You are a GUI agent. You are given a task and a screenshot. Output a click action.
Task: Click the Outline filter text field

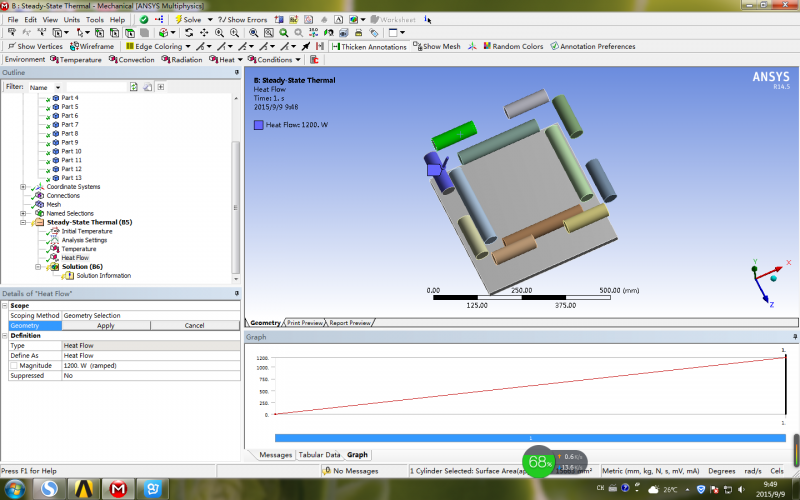pyautogui.click(x=96, y=87)
